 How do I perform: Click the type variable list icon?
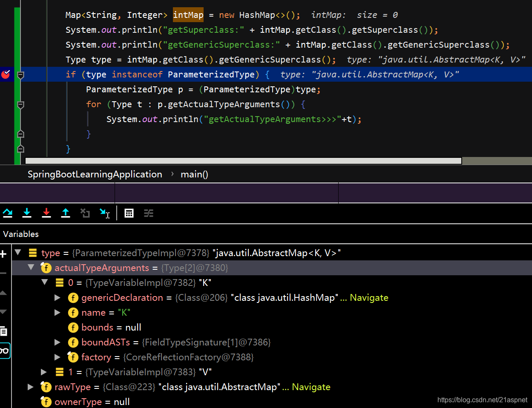click(x=33, y=253)
